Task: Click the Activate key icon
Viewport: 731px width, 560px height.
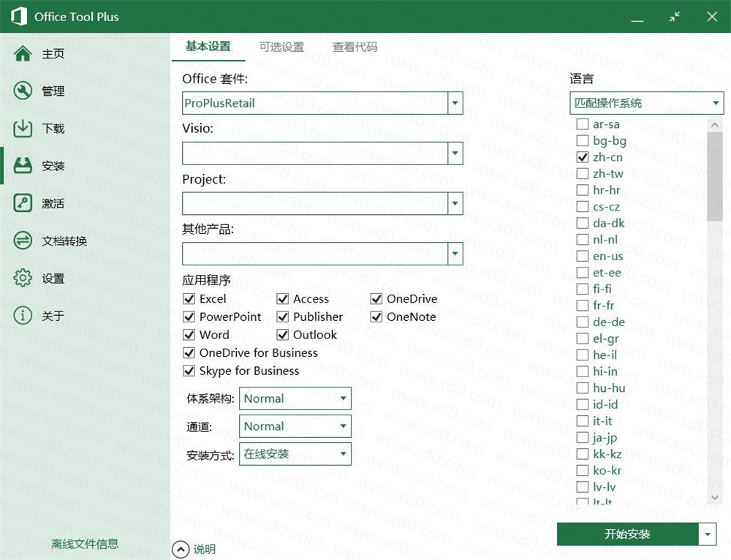Action: pyautogui.click(x=23, y=203)
